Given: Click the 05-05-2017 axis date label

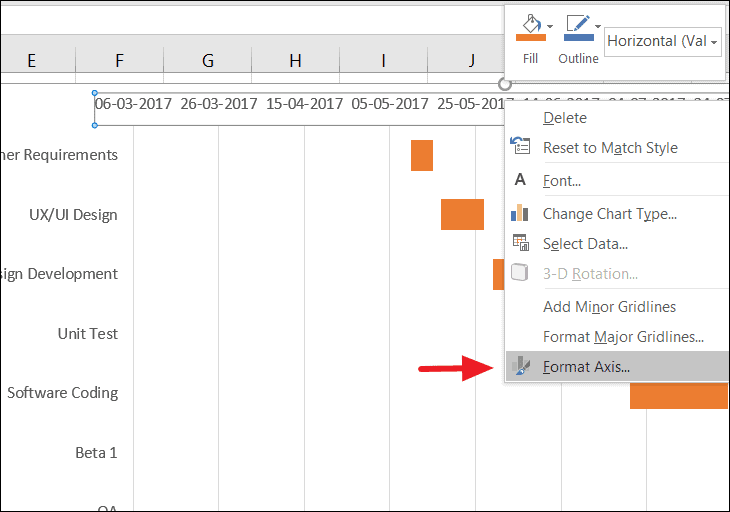Looking at the screenshot, I should 390,103.
